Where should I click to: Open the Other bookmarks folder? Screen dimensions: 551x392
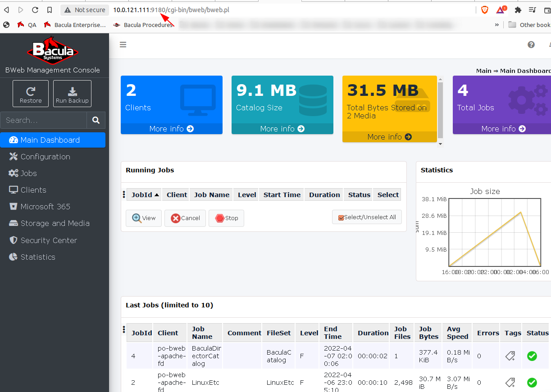point(529,25)
